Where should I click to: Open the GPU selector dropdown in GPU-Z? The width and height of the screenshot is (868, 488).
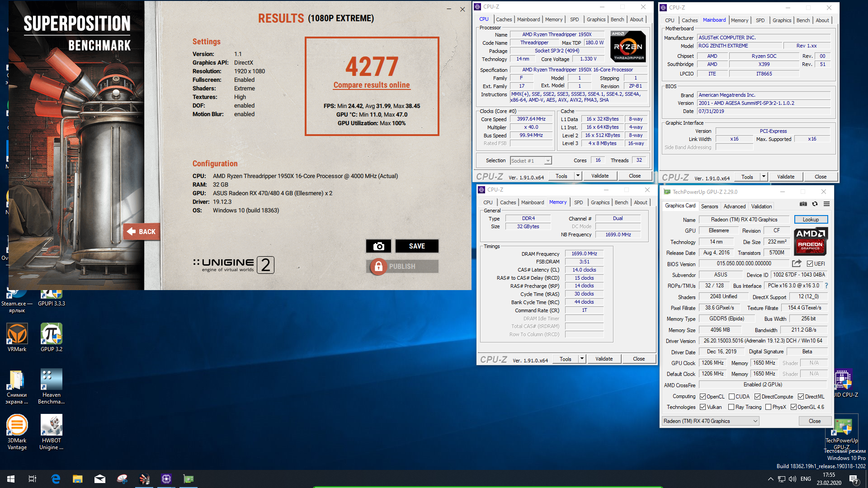click(x=711, y=421)
